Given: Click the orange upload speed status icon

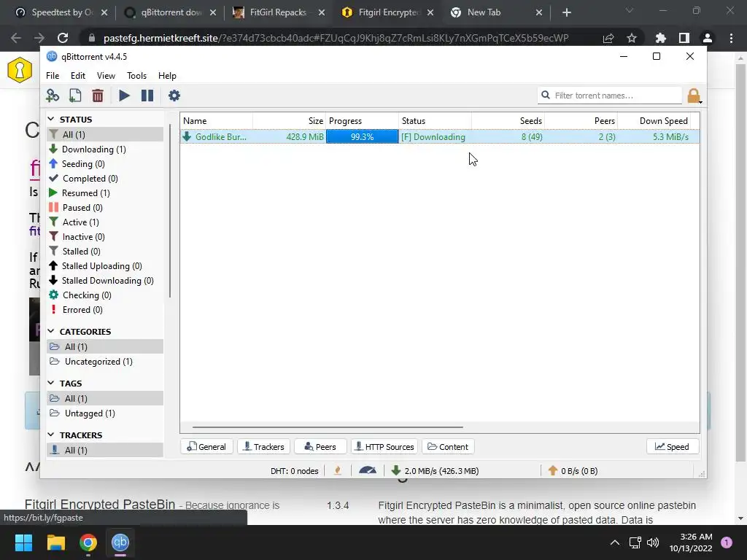Looking at the screenshot, I should (x=553, y=470).
